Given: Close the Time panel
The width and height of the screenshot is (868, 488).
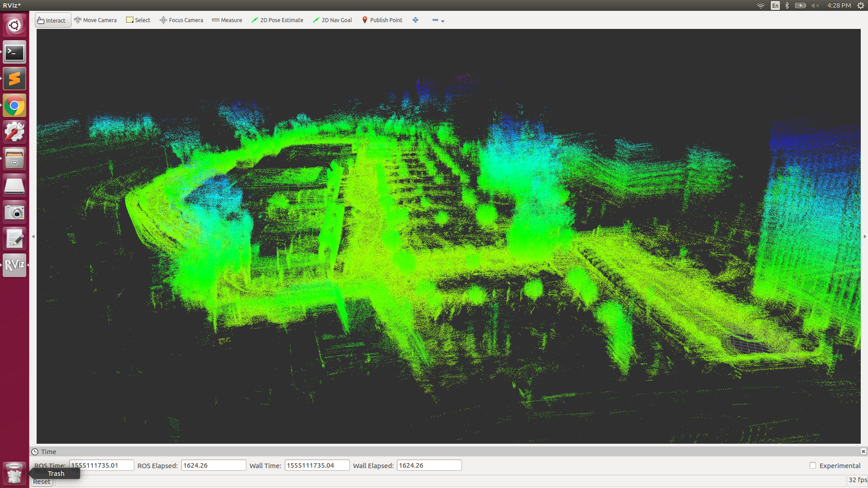Looking at the screenshot, I should pyautogui.click(x=863, y=451).
